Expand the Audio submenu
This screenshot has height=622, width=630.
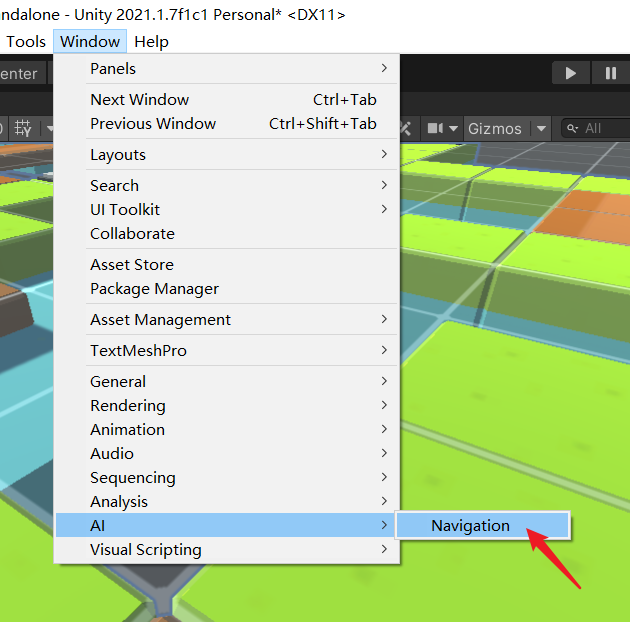[x=227, y=454]
